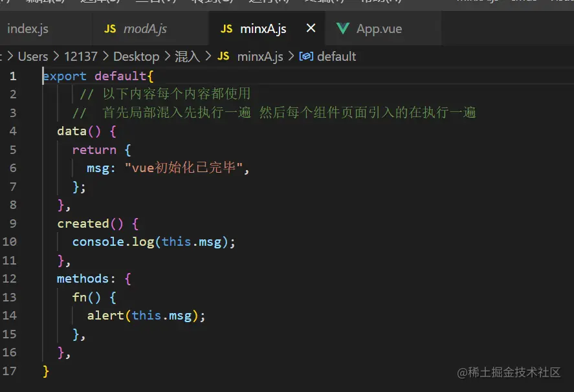The height and width of the screenshot is (392, 574).
Task: Click the string "vue初始化已完毕"
Action: click(184, 168)
